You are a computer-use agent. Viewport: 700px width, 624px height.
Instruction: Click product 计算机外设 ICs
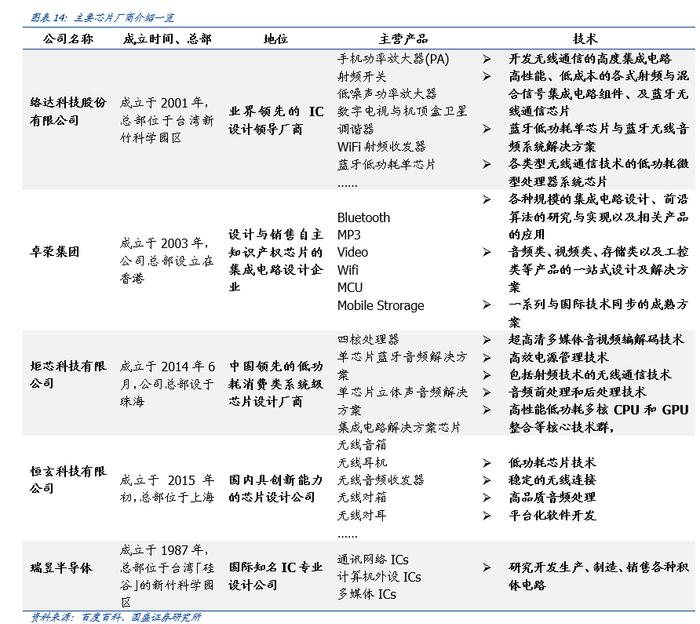click(x=379, y=577)
